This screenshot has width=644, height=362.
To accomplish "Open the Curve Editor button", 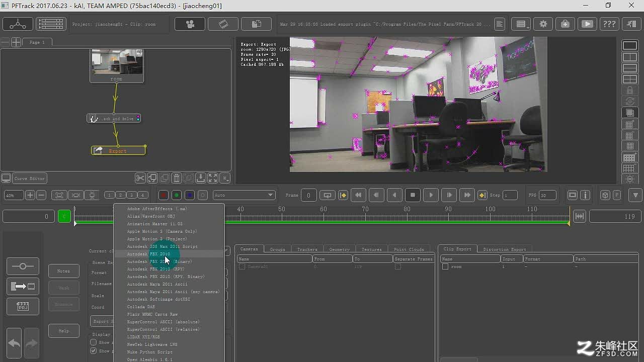I will (30, 178).
